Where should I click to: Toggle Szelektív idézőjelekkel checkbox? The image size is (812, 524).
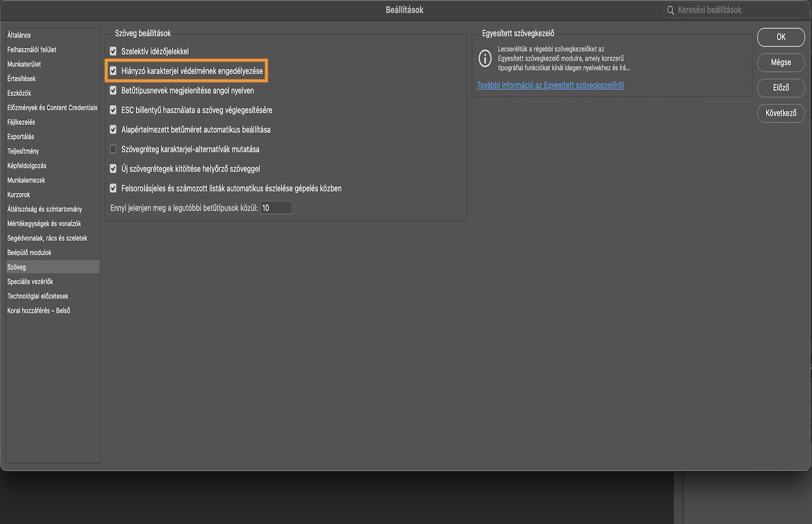113,52
